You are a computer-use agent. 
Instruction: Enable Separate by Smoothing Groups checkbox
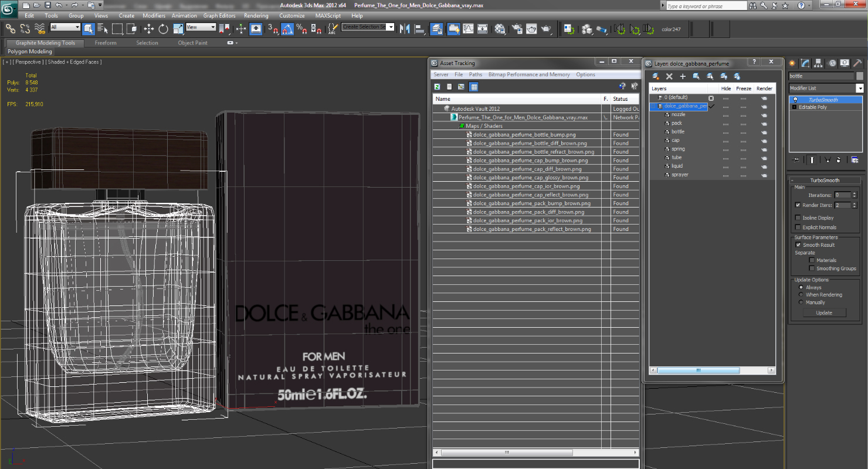point(812,269)
